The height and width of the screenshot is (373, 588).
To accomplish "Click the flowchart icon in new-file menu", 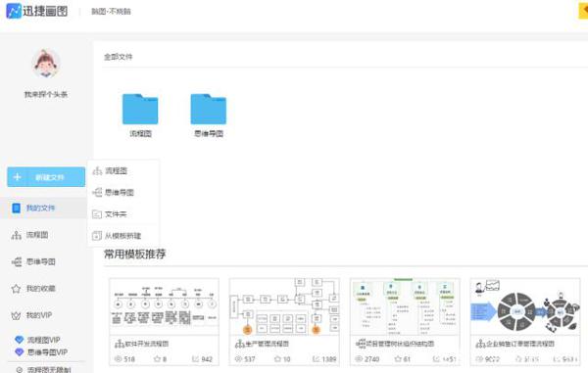I will coord(97,171).
